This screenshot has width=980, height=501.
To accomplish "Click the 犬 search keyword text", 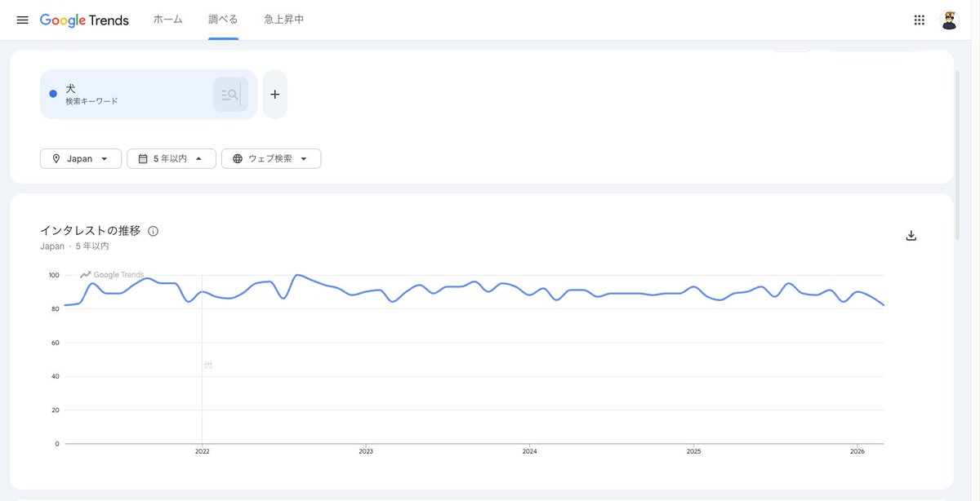I will click(71, 88).
